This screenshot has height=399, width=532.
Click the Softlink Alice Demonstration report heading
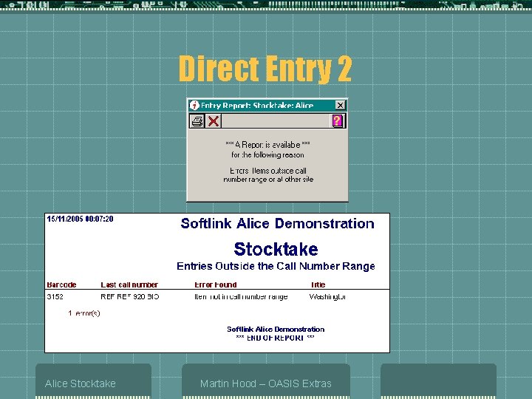coord(277,224)
